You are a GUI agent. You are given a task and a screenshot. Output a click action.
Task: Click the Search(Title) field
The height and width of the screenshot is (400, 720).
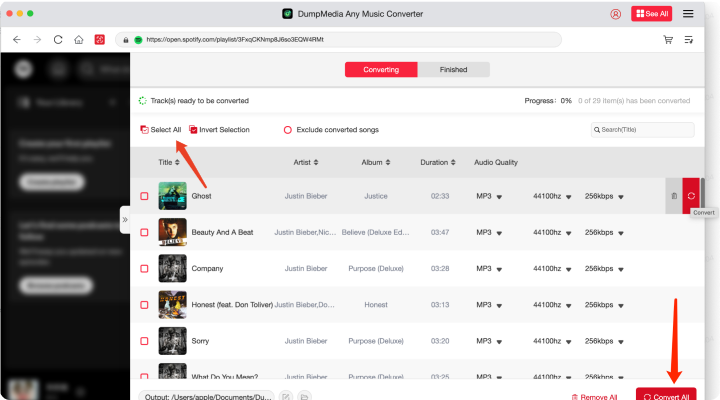[642, 130]
